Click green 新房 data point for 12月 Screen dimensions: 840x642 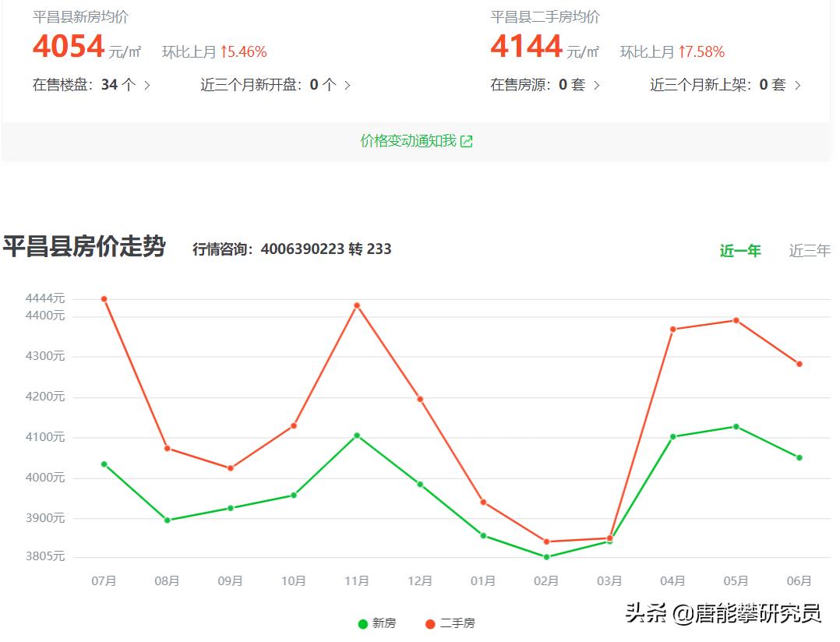pos(420,485)
